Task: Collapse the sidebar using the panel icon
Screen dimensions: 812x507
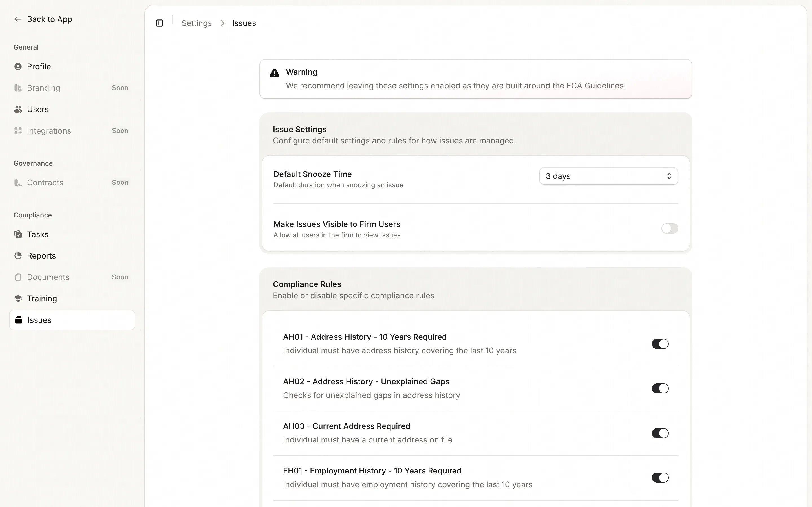Action: tap(160, 23)
